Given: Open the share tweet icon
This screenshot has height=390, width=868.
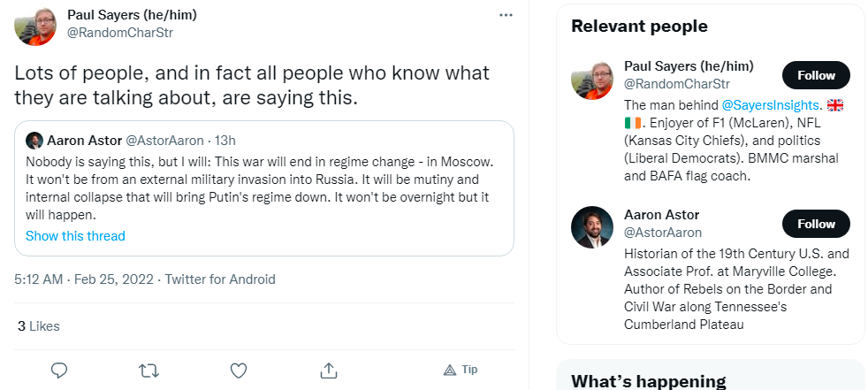Looking at the screenshot, I should coord(328,370).
